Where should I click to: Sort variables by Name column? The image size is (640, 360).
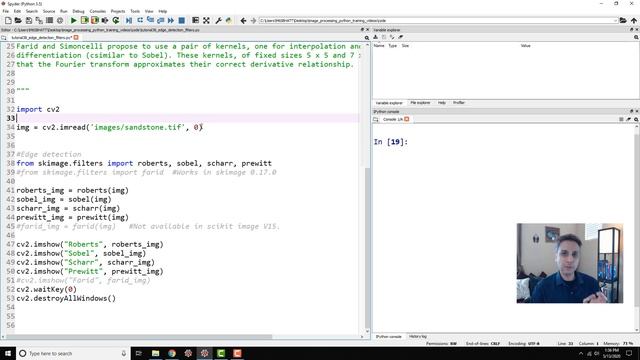tap(379, 46)
